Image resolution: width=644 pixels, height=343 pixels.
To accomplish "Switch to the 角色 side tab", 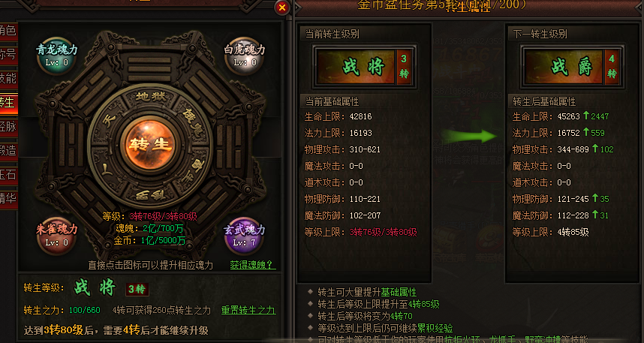I will pos(8,30).
